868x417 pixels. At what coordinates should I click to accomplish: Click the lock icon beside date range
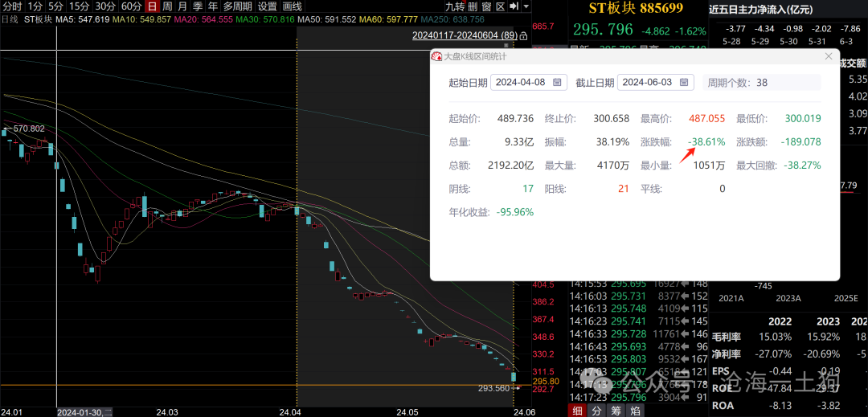coord(524,35)
